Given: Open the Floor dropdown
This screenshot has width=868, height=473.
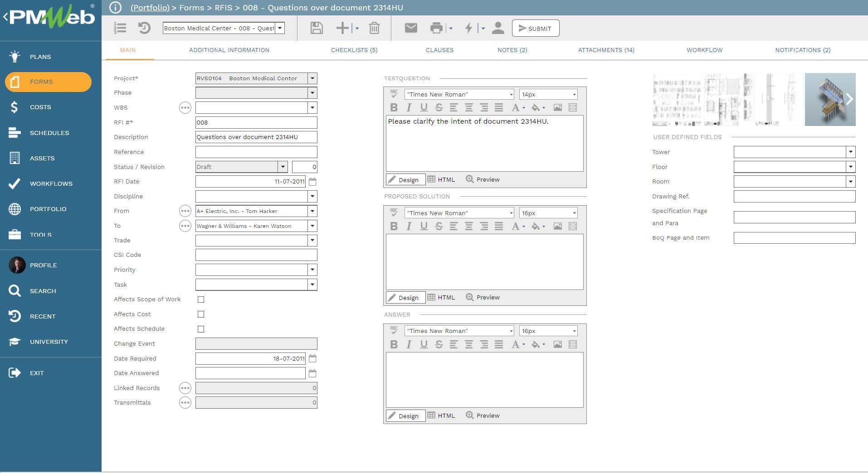Looking at the screenshot, I should [850, 167].
